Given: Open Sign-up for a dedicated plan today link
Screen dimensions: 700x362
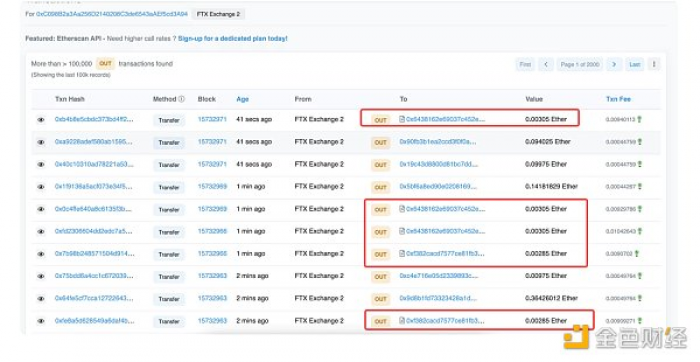Looking at the screenshot, I should pos(233,38).
